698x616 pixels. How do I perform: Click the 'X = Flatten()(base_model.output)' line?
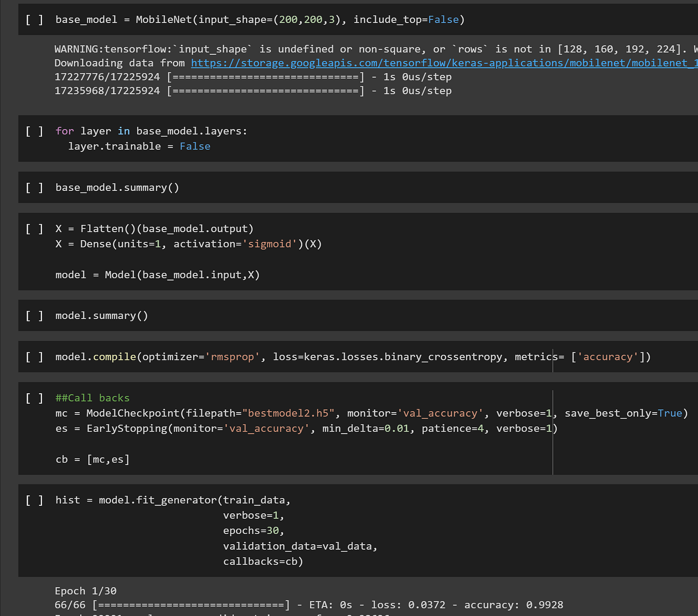pyautogui.click(x=155, y=229)
